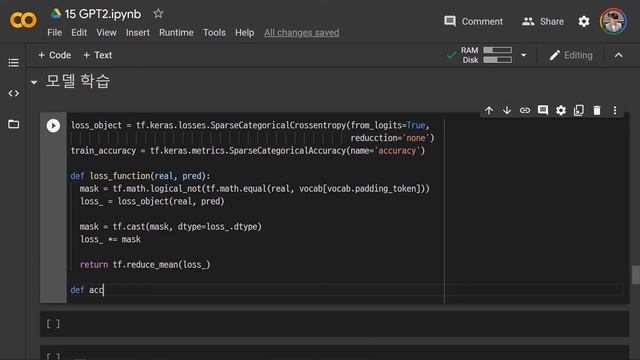Viewport: 640px width, 360px height.
Task: Collapse the header with the chevron
Action: 618,55
